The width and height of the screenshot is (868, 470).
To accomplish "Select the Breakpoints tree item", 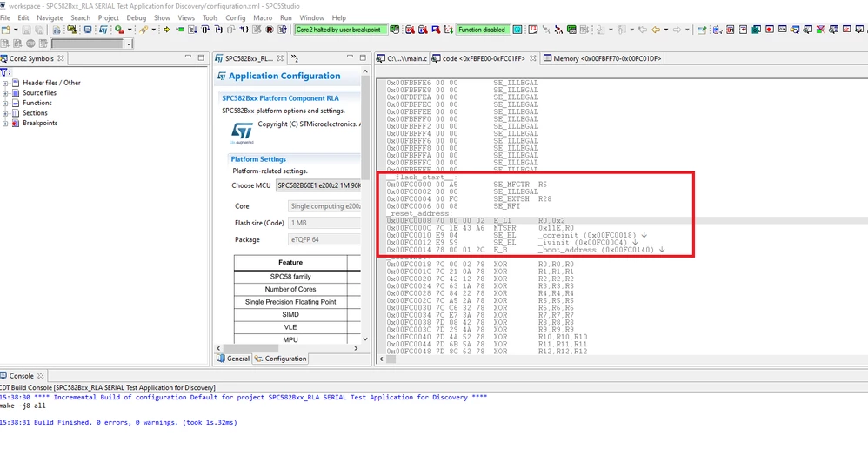I will tap(40, 123).
